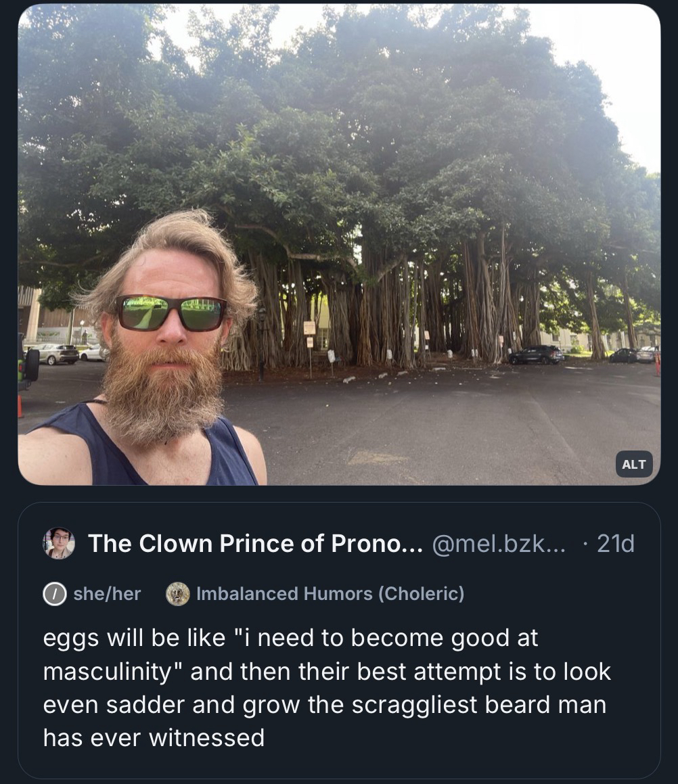Click the man's green sunglasses in photo

click(171, 313)
